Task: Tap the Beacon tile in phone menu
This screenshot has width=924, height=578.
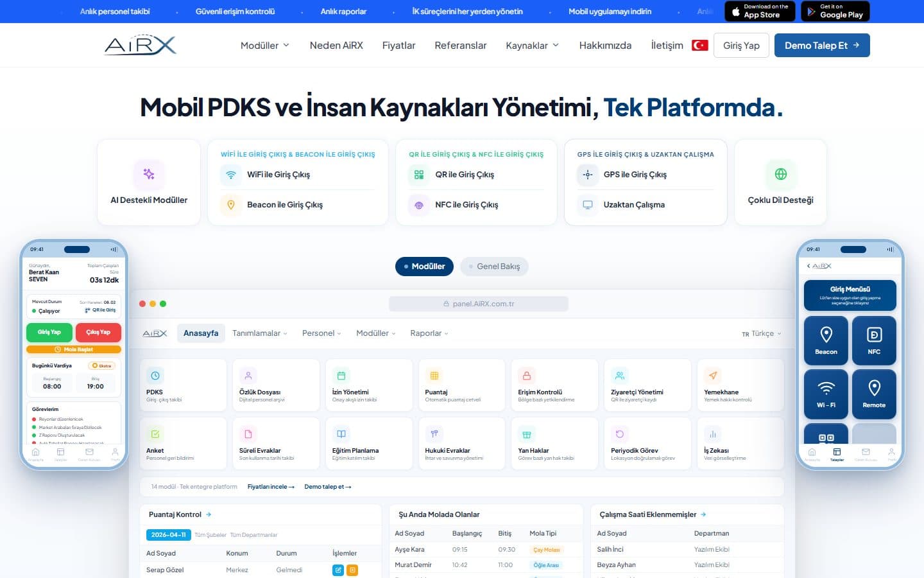Action: [826, 340]
